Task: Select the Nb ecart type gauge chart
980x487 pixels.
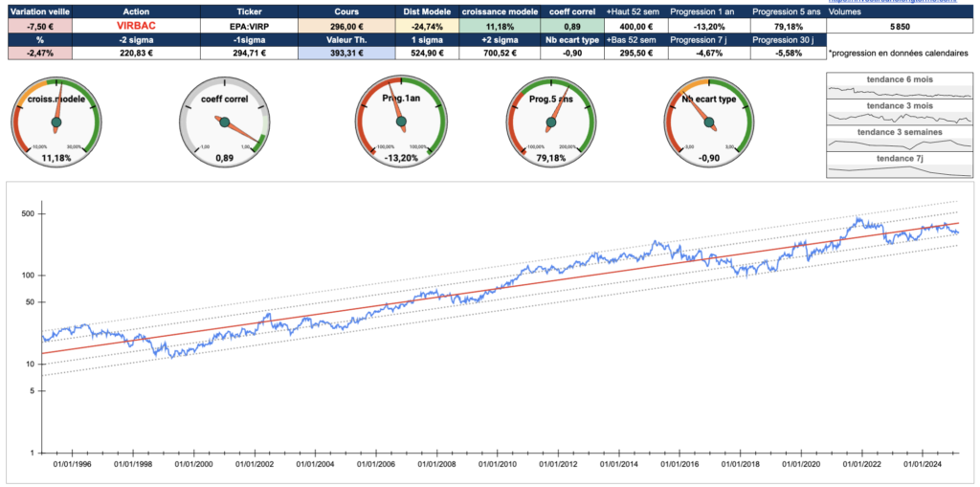Action: coord(709,122)
